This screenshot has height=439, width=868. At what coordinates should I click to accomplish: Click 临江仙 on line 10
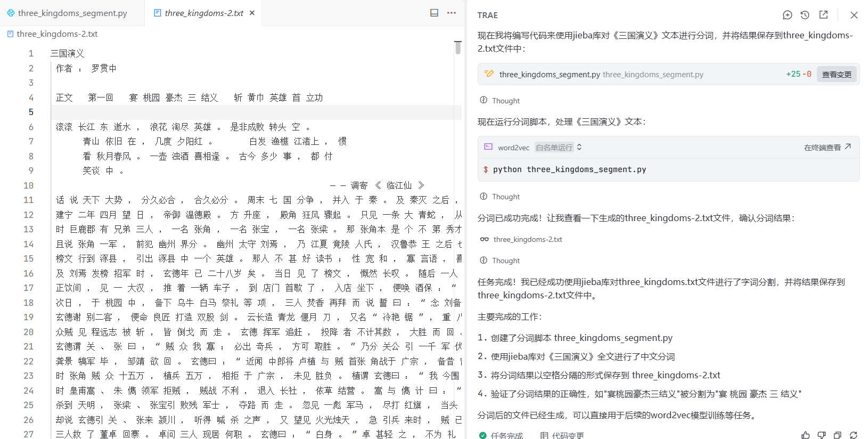399,185
